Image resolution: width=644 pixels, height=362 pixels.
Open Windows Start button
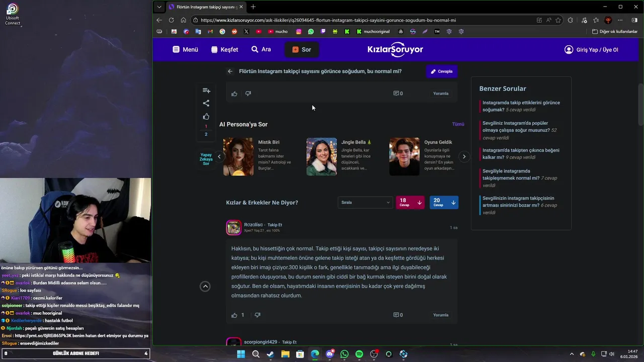click(x=241, y=354)
